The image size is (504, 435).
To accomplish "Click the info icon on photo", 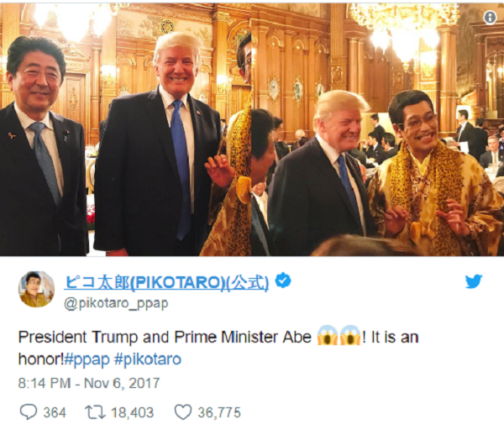I will pyautogui.click(x=490, y=18).
